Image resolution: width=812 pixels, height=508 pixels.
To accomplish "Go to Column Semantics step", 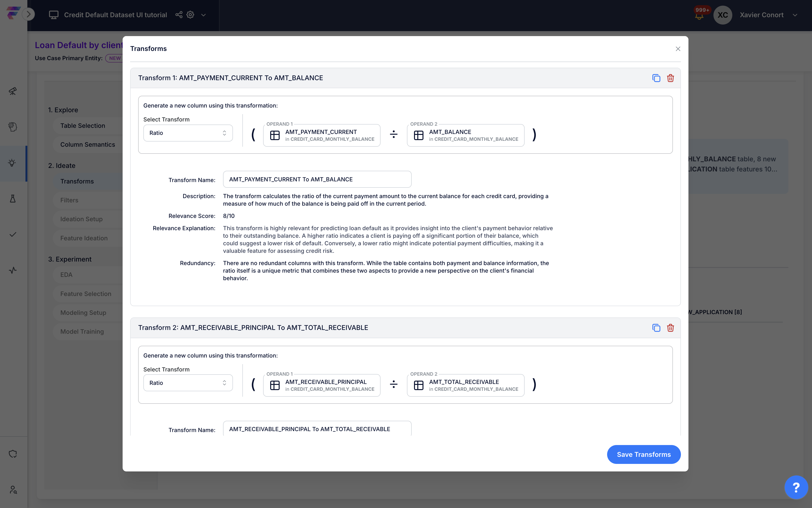I will [x=87, y=145].
